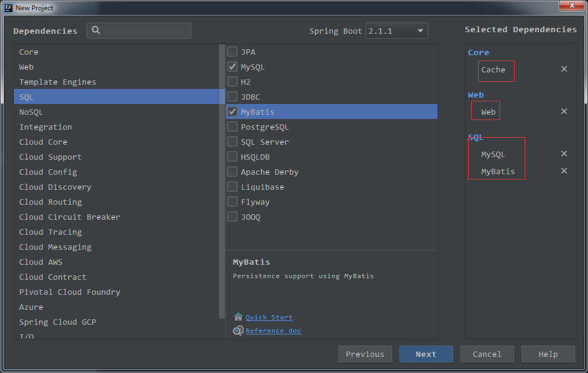Image resolution: width=588 pixels, height=373 pixels.
Task: Click Cache in Selected Dependencies
Action: [x=493, y=70]
